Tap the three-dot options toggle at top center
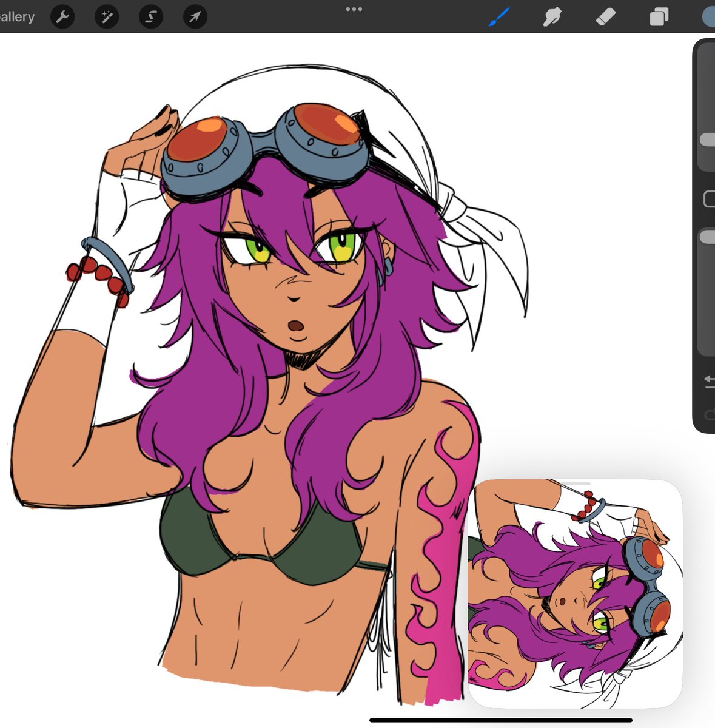Screen dimensions: 715x728 354,8
